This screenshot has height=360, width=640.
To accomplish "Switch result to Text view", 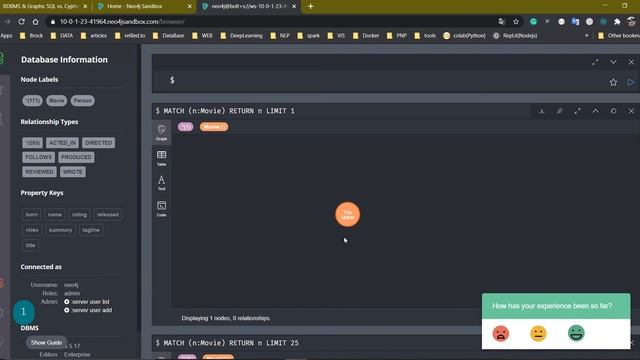I will click(x=162, y=183).
